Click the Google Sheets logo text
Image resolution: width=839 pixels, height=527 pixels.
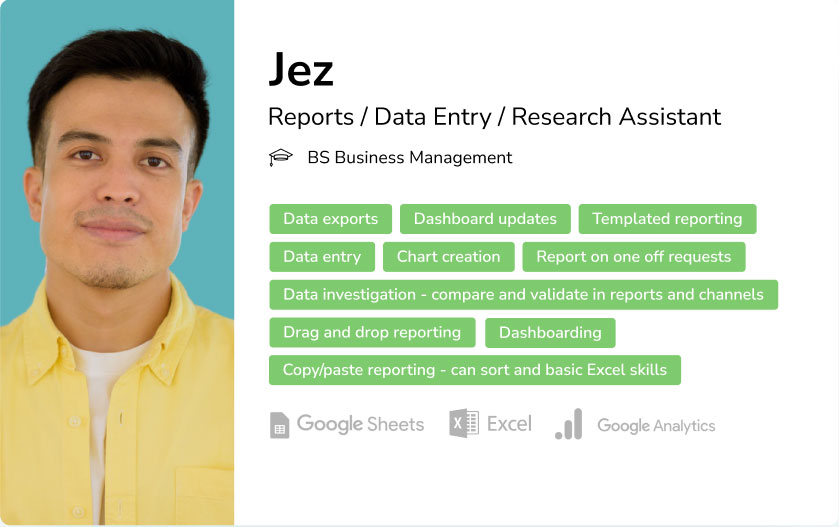click(x=360, y=424)
